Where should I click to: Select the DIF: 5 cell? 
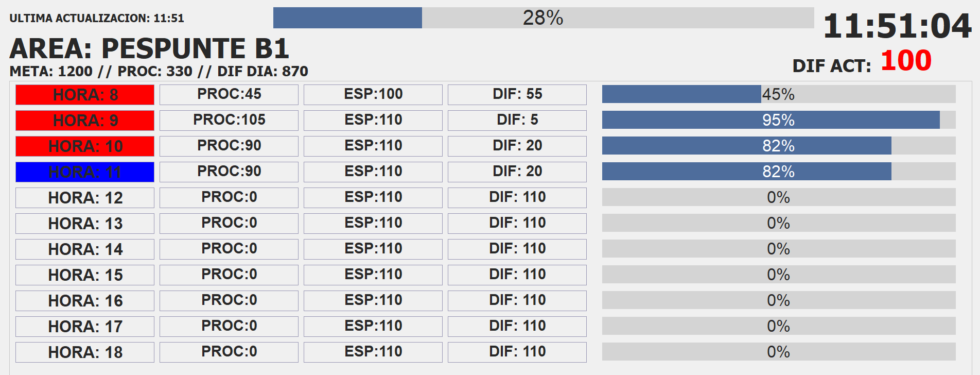[517, 120]
